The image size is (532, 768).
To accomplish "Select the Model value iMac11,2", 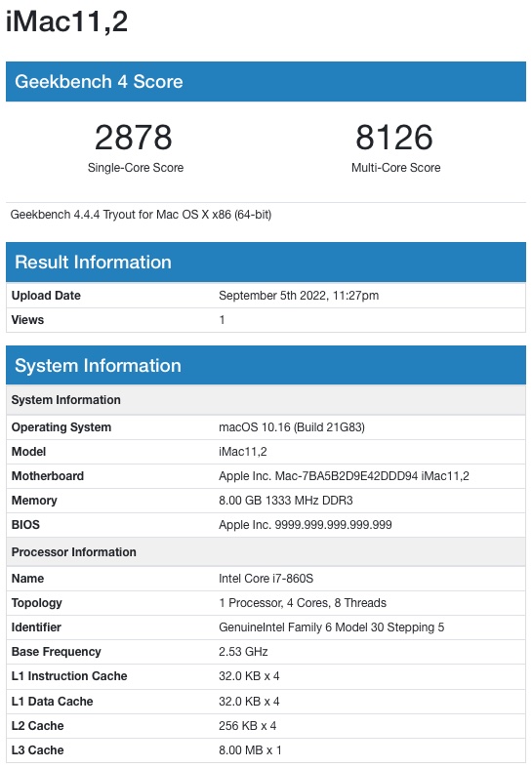I will click(243, 452).
